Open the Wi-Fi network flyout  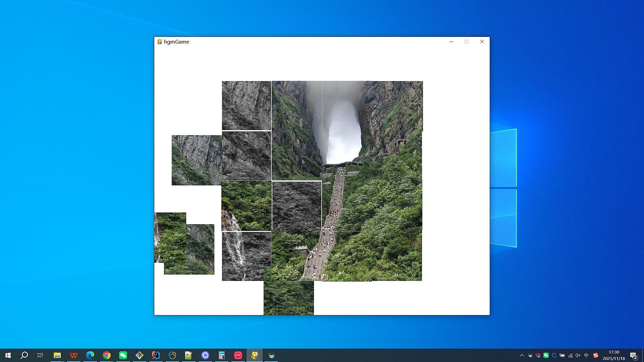(x=570, y=355)
